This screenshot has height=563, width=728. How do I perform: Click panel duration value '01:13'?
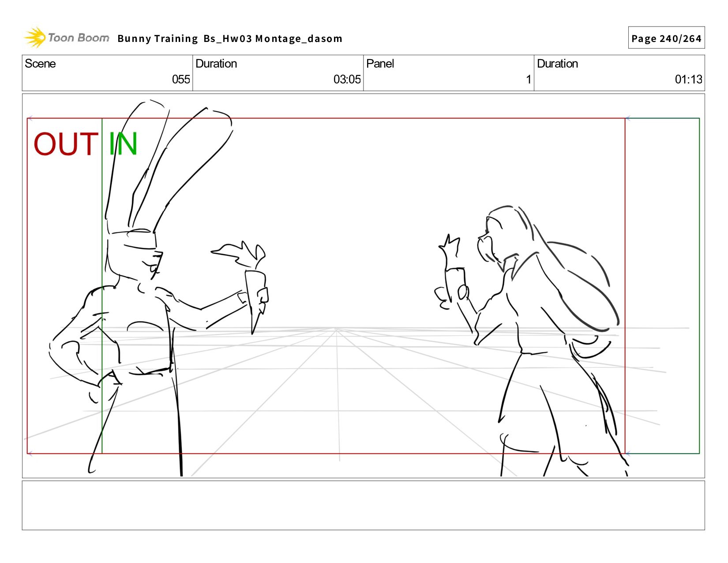[688, 79]
